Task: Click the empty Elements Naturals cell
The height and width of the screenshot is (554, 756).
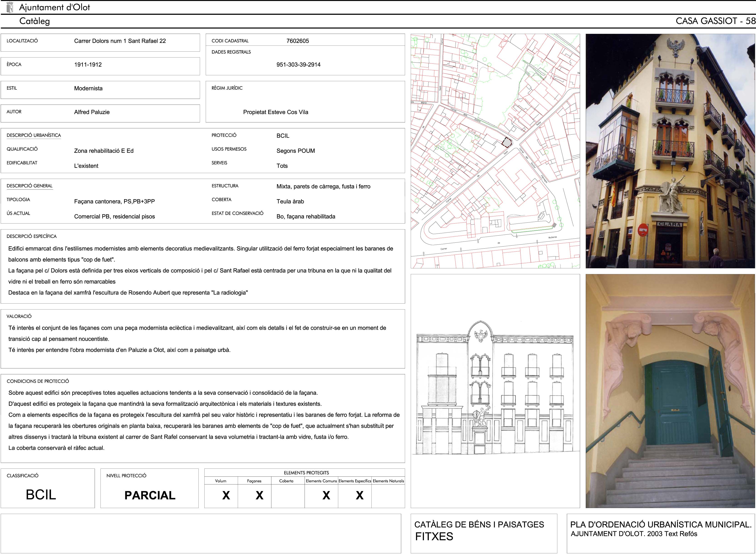Action: coord(388,495)
